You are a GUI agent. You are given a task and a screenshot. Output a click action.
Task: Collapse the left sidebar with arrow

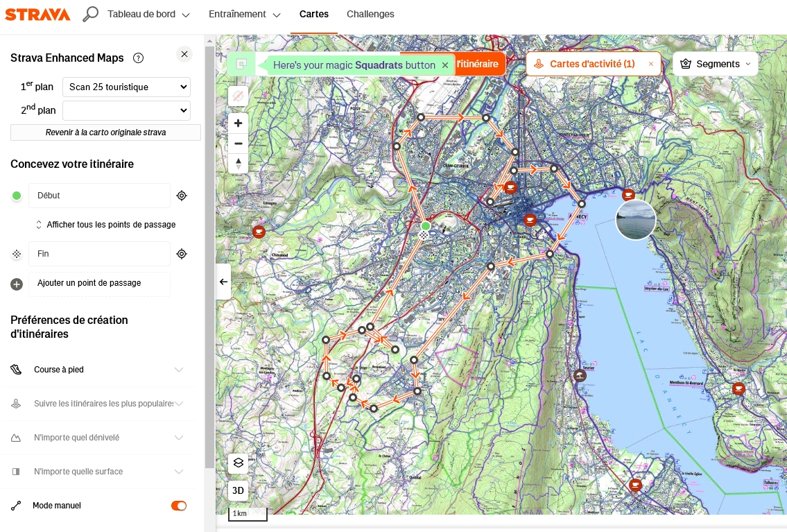[x=223, y=282]
